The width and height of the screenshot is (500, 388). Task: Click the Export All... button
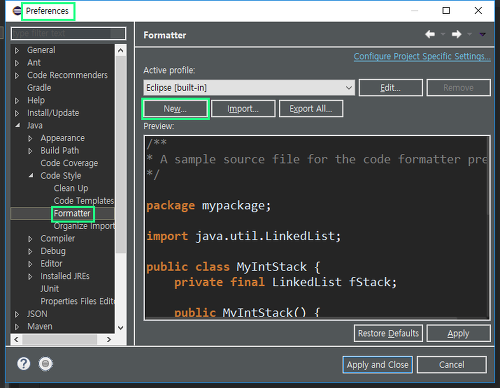click(x=311, y=109)
